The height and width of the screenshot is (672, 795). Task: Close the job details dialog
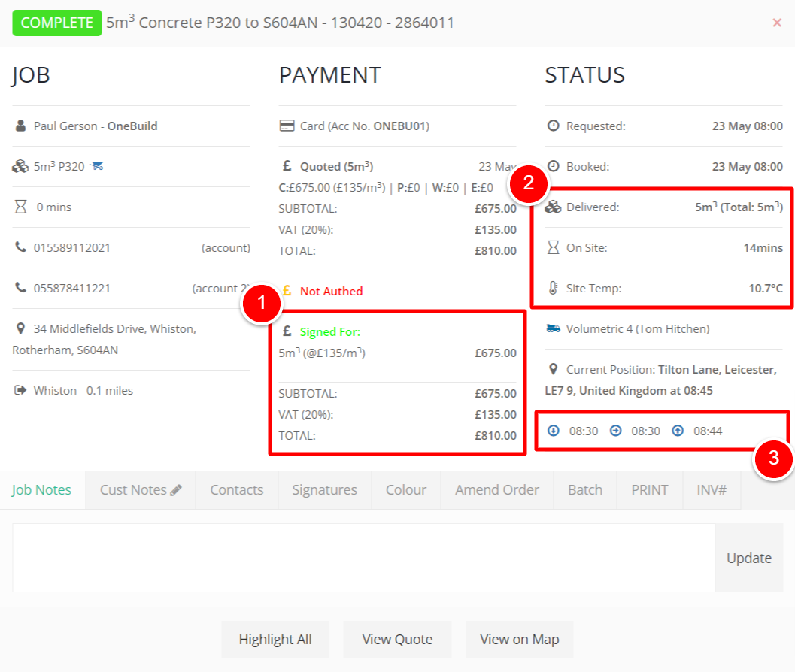[777, 23]
